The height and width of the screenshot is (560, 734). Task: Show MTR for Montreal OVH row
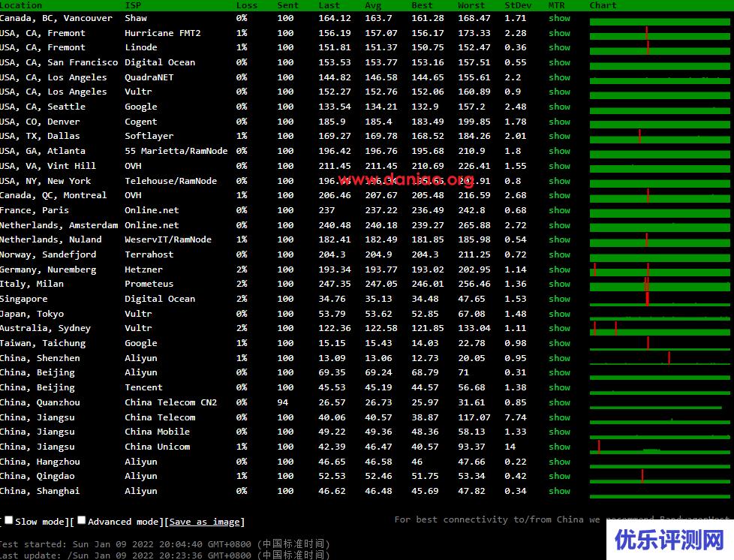(x=559, y=195)
